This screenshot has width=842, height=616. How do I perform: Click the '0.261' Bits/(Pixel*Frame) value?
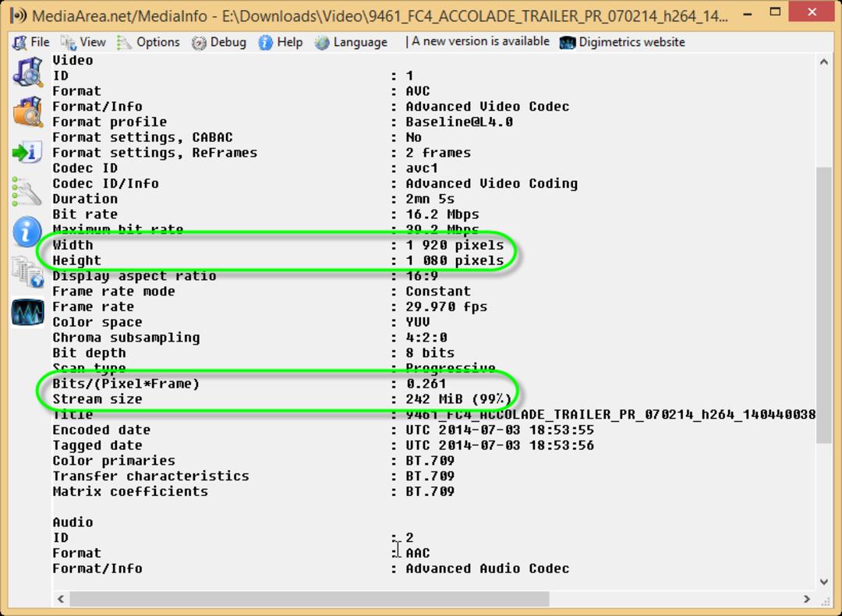click(426, 384)
